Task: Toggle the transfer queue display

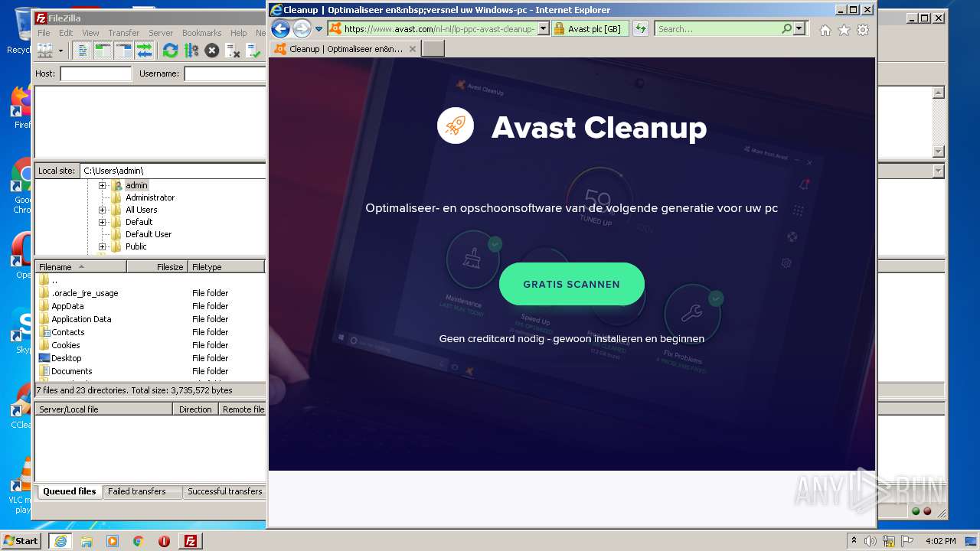Action: 144,51
